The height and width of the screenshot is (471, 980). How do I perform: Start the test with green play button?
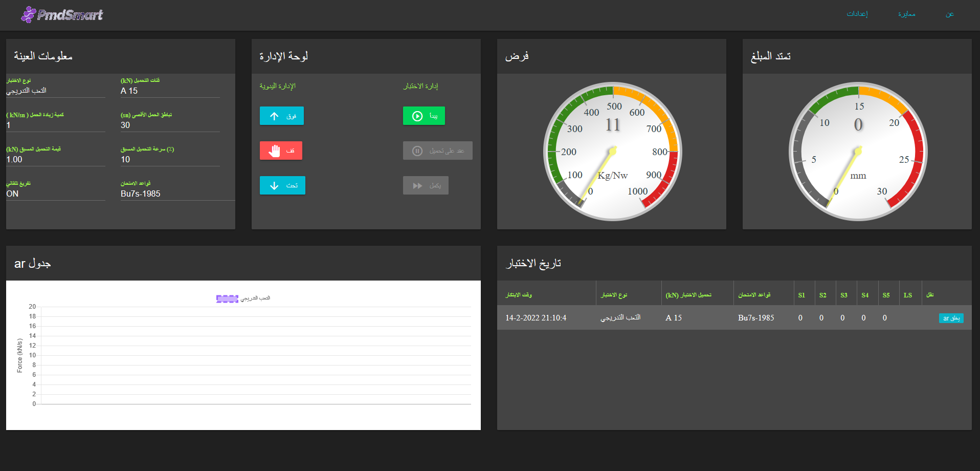tap(424, 116)
